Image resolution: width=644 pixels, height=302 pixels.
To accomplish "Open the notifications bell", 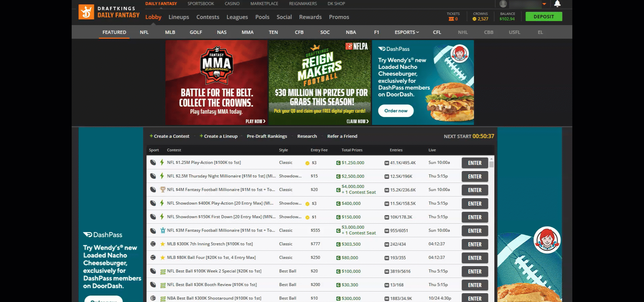I will tap(557, 4).
